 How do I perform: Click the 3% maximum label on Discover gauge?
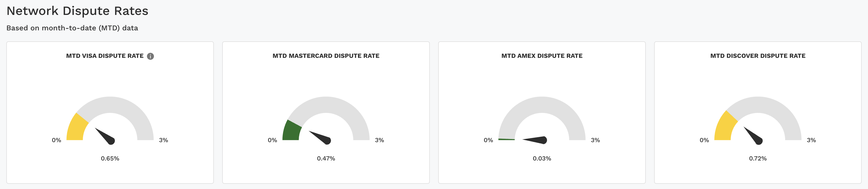[811, 140]
